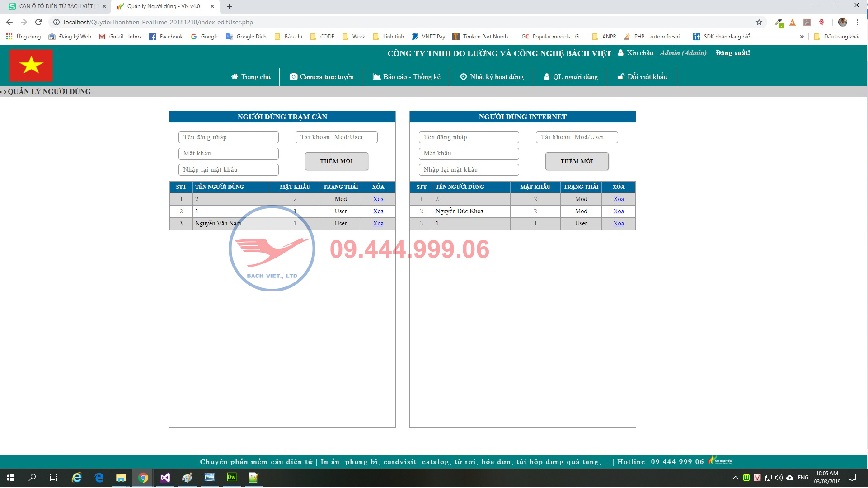The image size is (868, 488).
Task: Launch Dreamweaver from the taskbar
Action: (231, 478)
